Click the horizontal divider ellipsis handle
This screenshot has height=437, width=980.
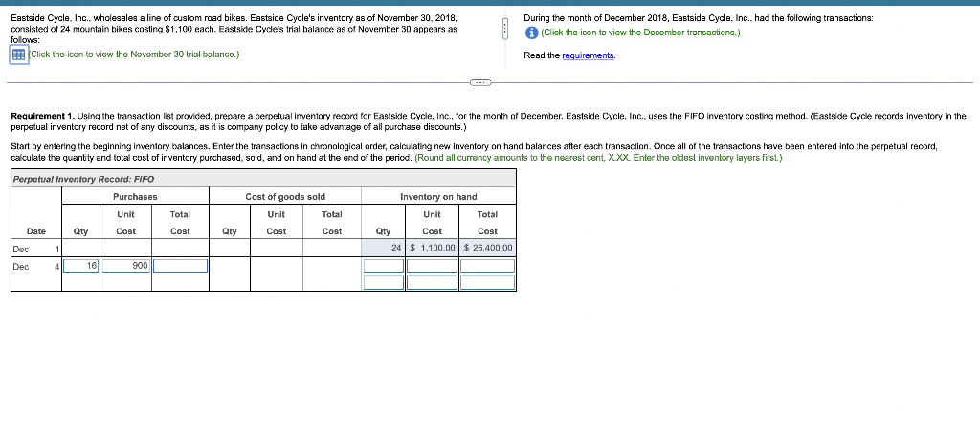480,82
